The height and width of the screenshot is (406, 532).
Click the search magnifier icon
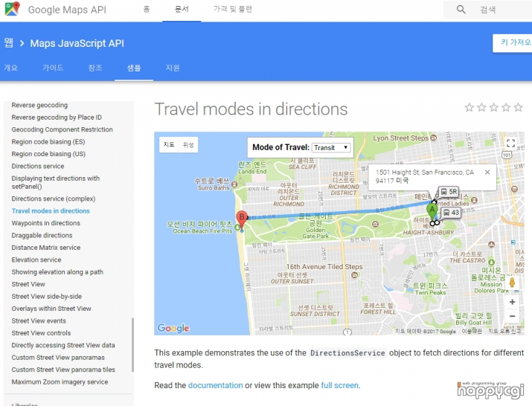tap(461, 10)
